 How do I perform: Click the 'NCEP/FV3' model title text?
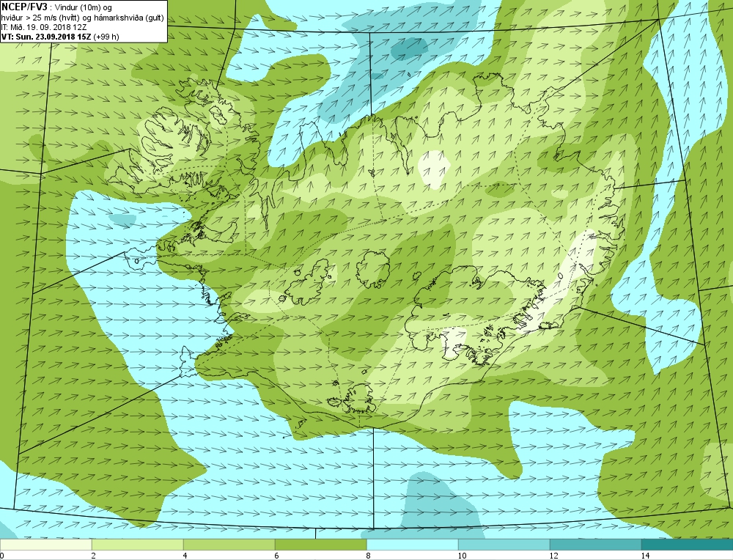pos(24,7)
